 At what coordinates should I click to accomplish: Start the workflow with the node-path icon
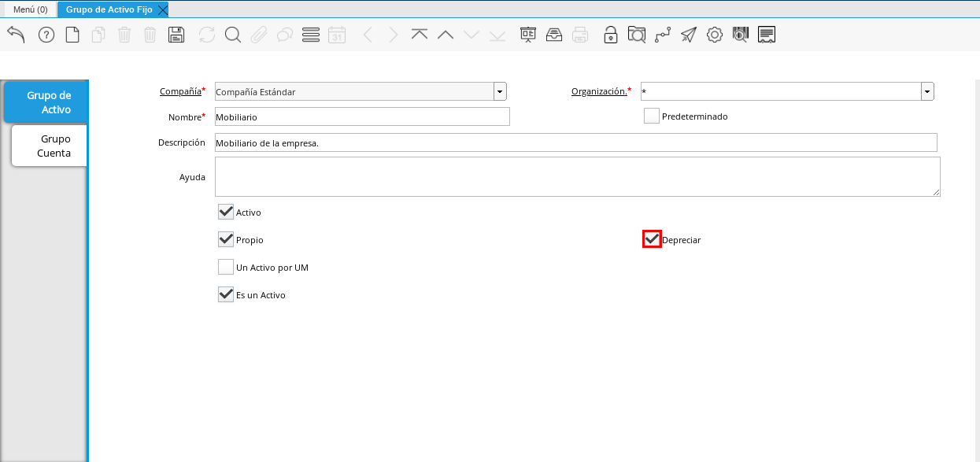662,34
